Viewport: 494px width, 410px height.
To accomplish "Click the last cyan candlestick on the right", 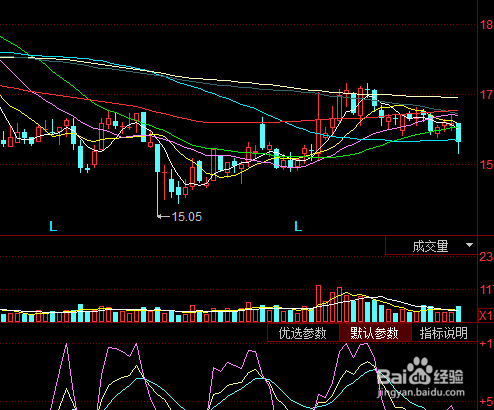I will click(459, 137).
